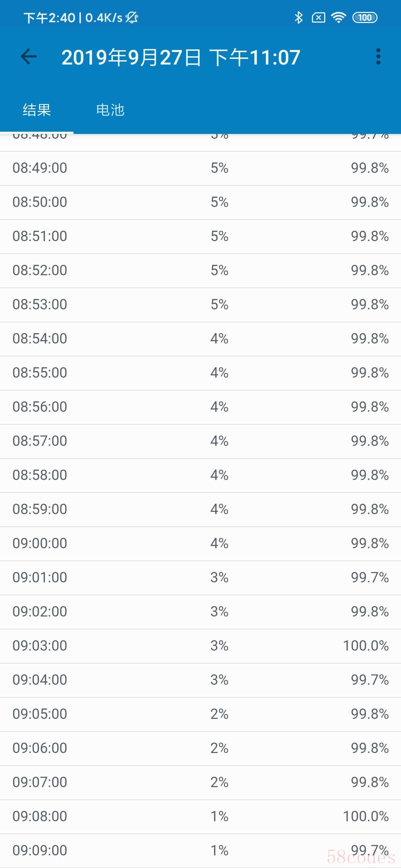Image resolution: width=401 pixels, height=868 pixels.
Task: Switch to the 电池 tab
Action: [x=110, y=110]
